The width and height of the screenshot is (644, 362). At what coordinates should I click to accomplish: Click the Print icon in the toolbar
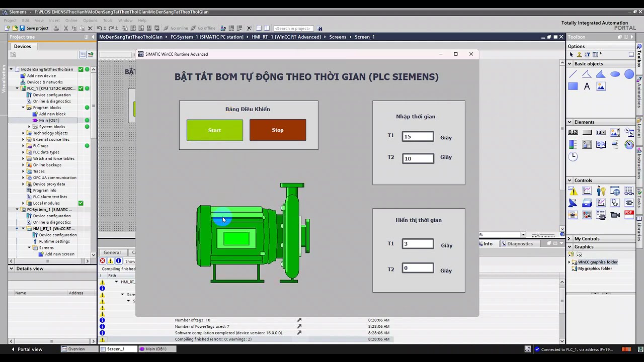[x=56, y=28]
